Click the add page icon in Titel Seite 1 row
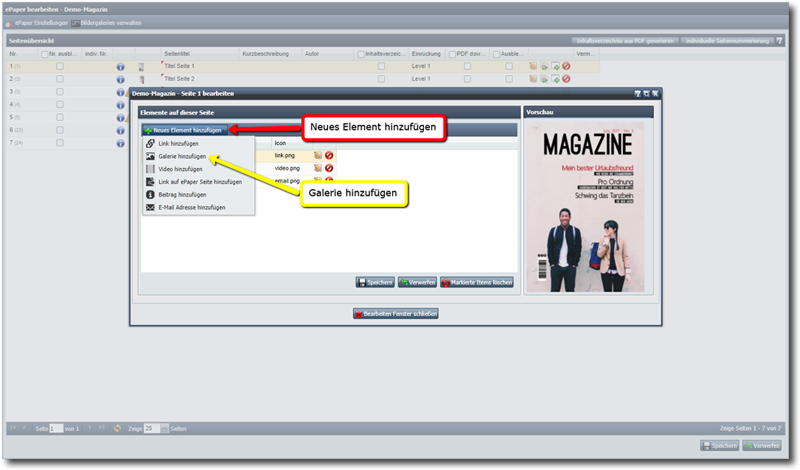The width and height of the screenshot is (800, 470). [556, 66]
